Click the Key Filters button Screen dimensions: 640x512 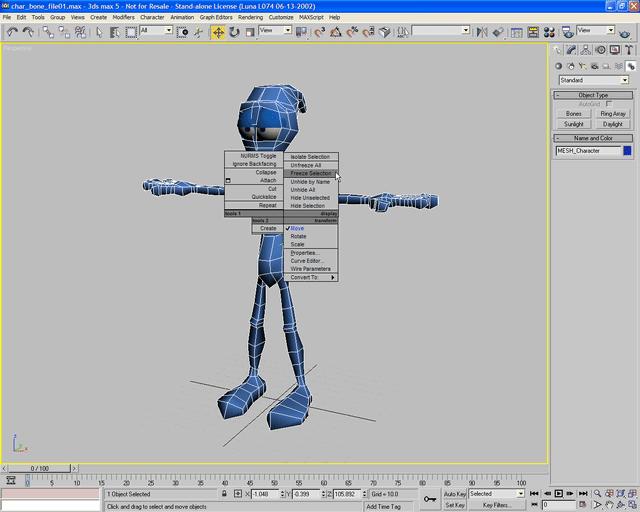(497, 506)
